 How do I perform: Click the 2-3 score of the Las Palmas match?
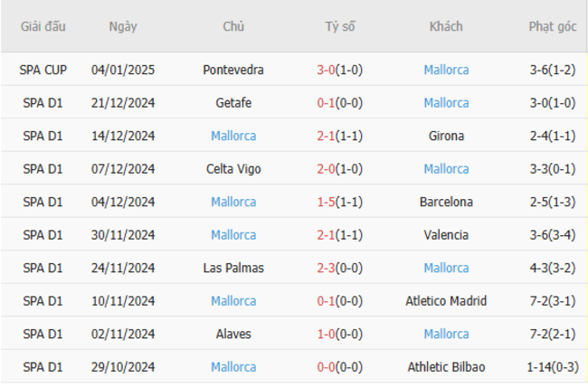[x=326, y=268]
